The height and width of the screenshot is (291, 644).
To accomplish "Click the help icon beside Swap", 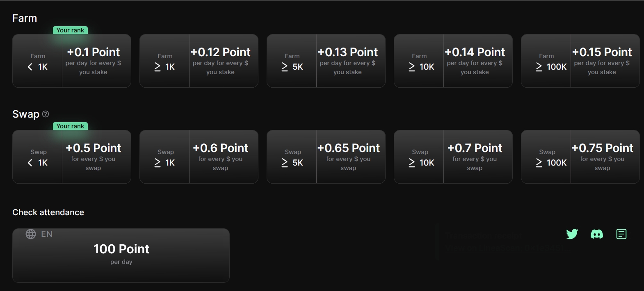I will pyautogui.click(x=46, y=114).
